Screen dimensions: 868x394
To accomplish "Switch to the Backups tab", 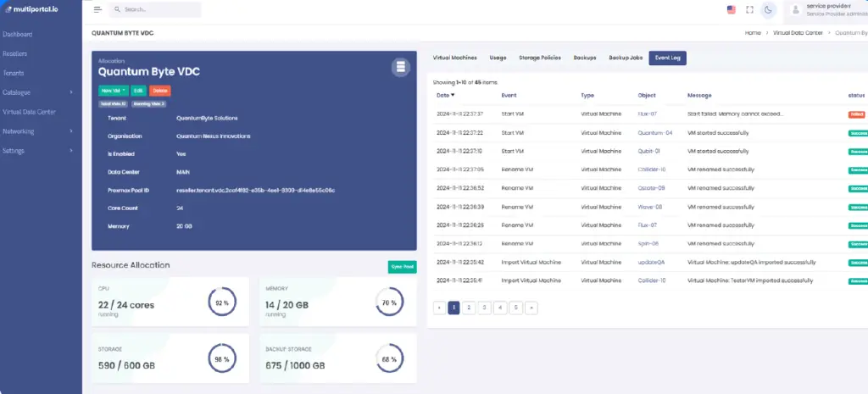I will (585, 58).
